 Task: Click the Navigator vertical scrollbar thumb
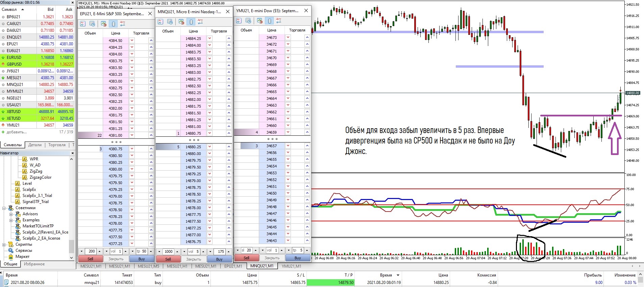click(71, 247)
